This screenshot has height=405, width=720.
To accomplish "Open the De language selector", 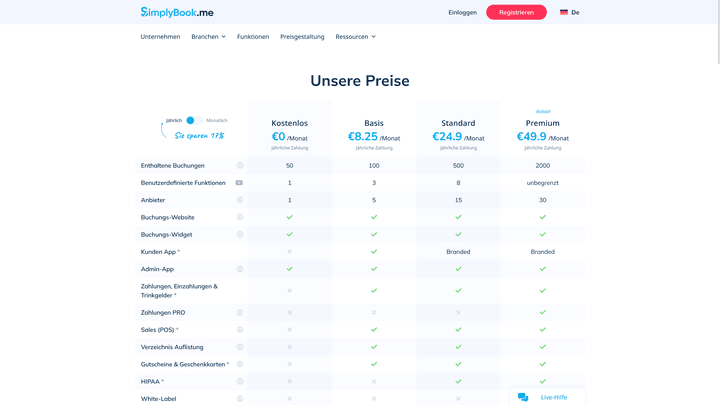I will (569, 13).
